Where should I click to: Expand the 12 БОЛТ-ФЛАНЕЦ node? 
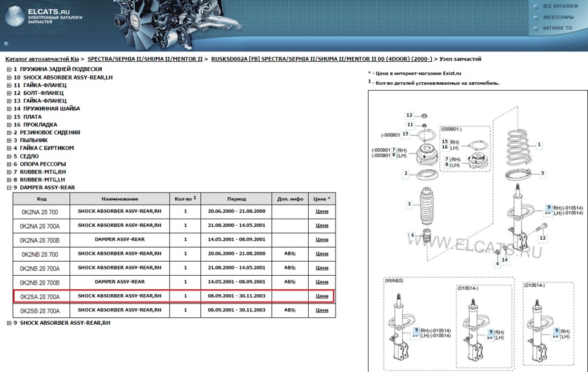coord(9,93)
